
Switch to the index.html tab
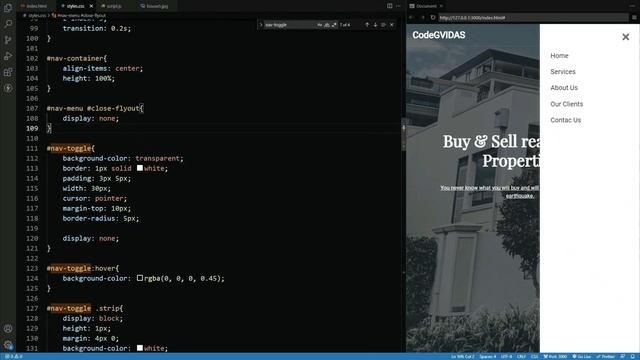pyautogui.click(x=36, y=6)
